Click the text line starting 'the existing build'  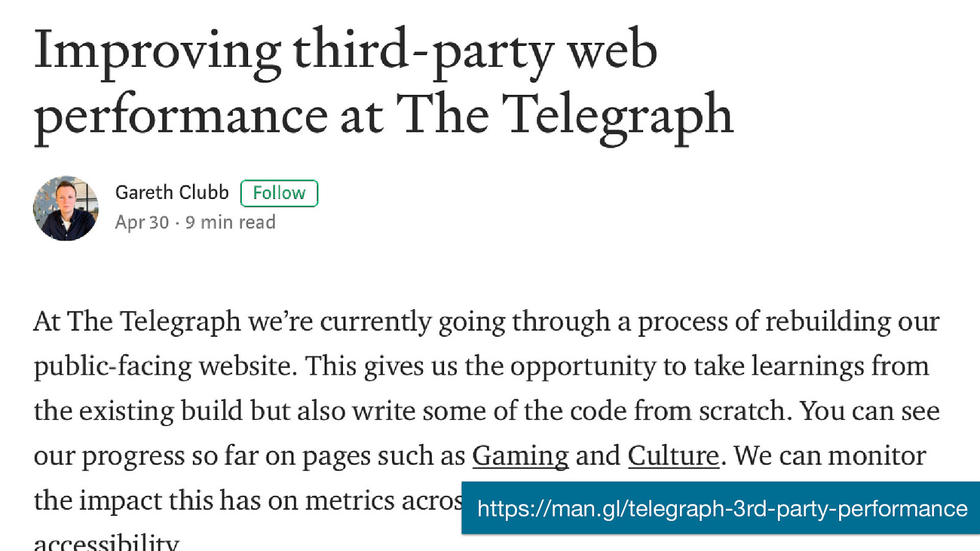tap(486, 411)
